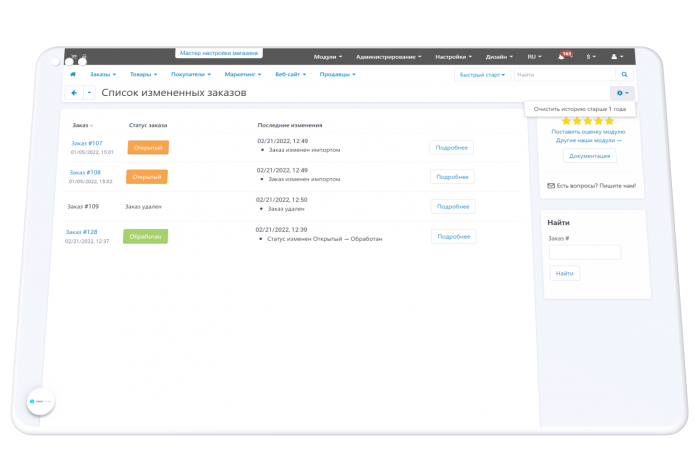Image resolution: width=700 pixels, height=466 pixels.
Task: Select the text Заказ удален status
Action: [x=143, y=207]
